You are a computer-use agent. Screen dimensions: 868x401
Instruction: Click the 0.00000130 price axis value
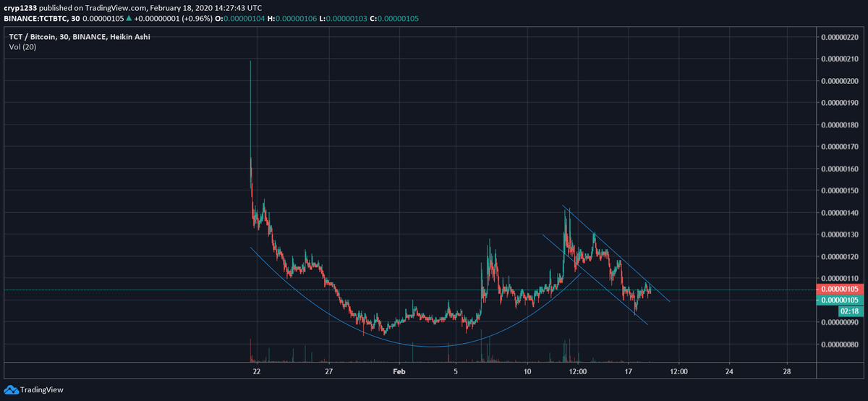(841, 235)
